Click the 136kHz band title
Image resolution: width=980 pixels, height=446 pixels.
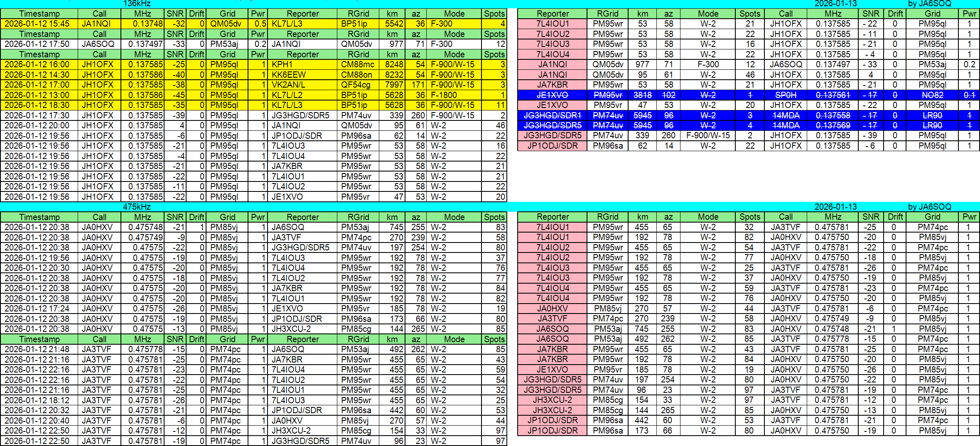[x=137, y=4]
